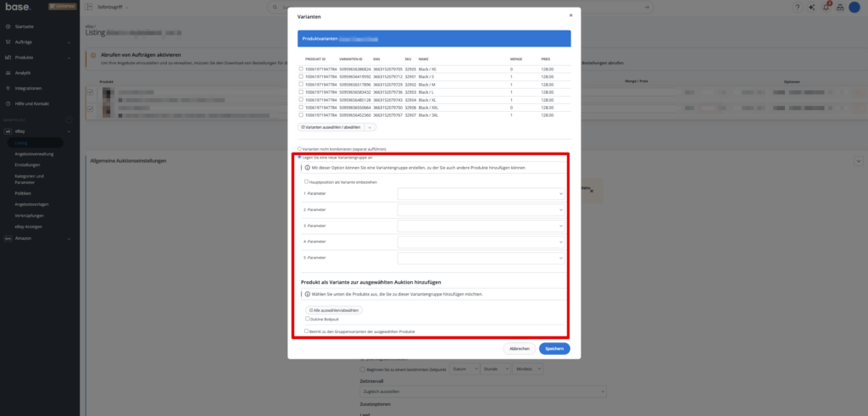868x416 pixels.
Task: Check the Black / M variant row
Action: (301, 85)
